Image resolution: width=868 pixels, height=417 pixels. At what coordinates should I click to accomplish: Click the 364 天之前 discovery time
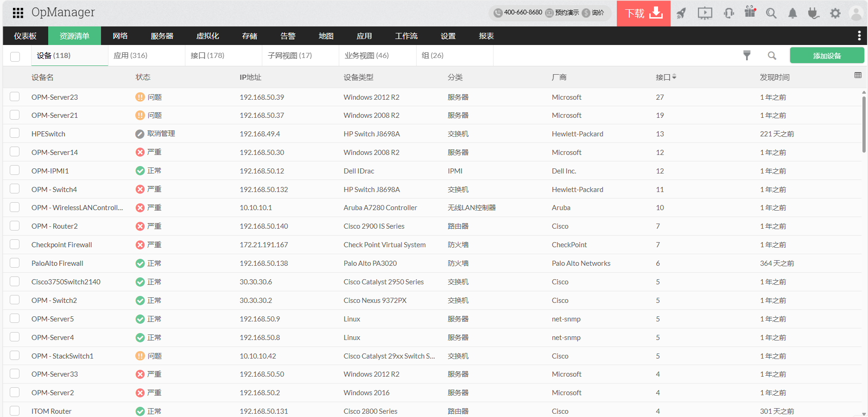[x=777, y=263]
